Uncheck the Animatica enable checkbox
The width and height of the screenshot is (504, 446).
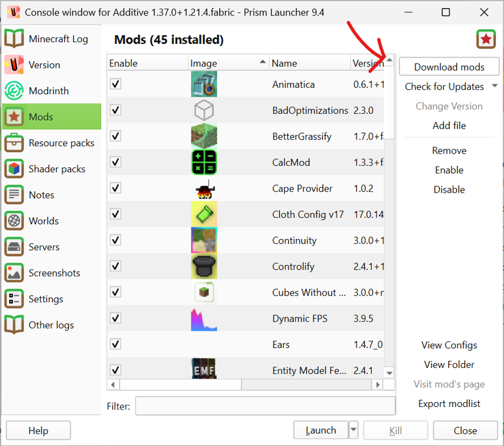coord(115,84)
